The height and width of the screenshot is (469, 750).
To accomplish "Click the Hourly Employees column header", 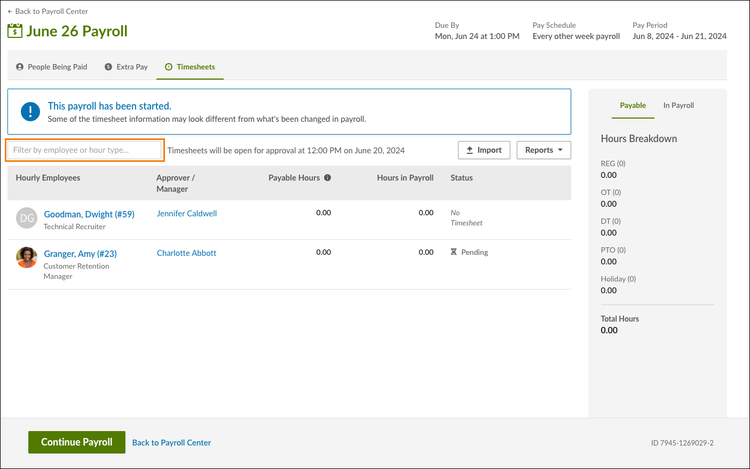I will coord(48,178).
